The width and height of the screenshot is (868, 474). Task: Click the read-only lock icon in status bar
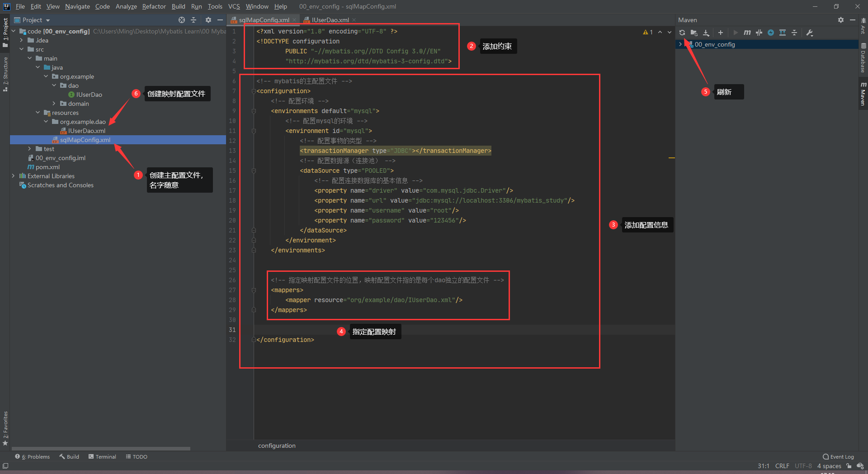pos(849,466)
